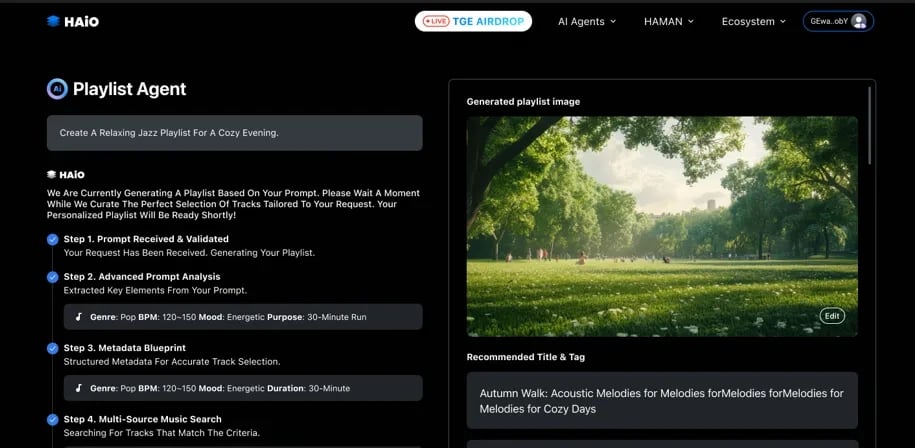
Task: Click the music note icon in Step 2
Action: point(79,317)
